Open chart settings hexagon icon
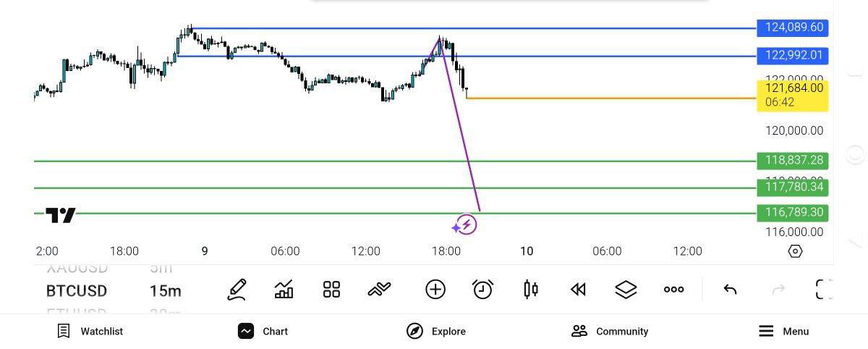This screenshot has width=868, height=349. pos(795,251)
